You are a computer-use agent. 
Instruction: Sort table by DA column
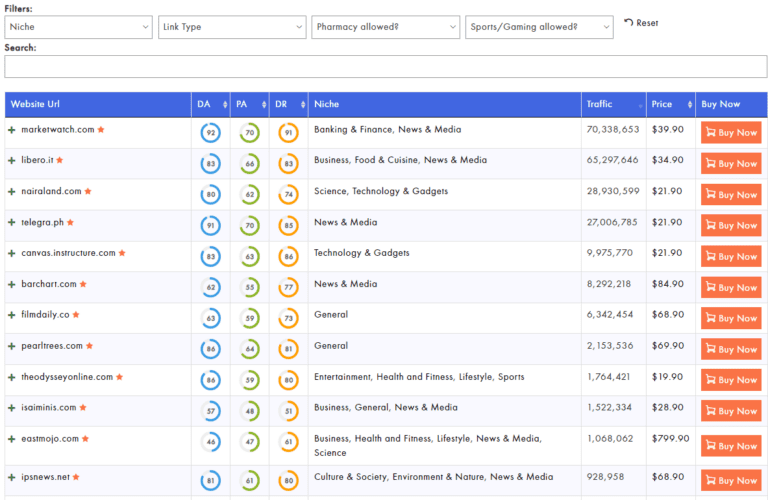click(211, 104)
